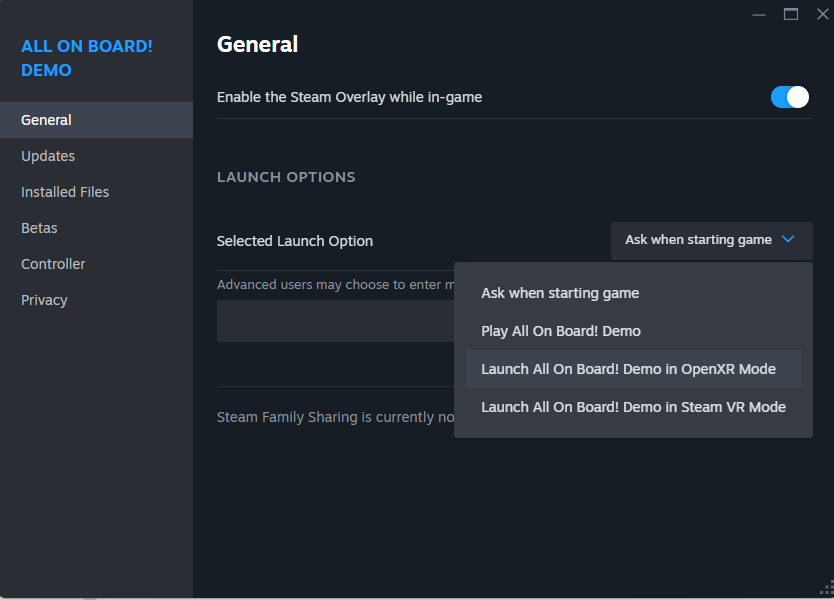Open the Betas section

pos(39,228)
